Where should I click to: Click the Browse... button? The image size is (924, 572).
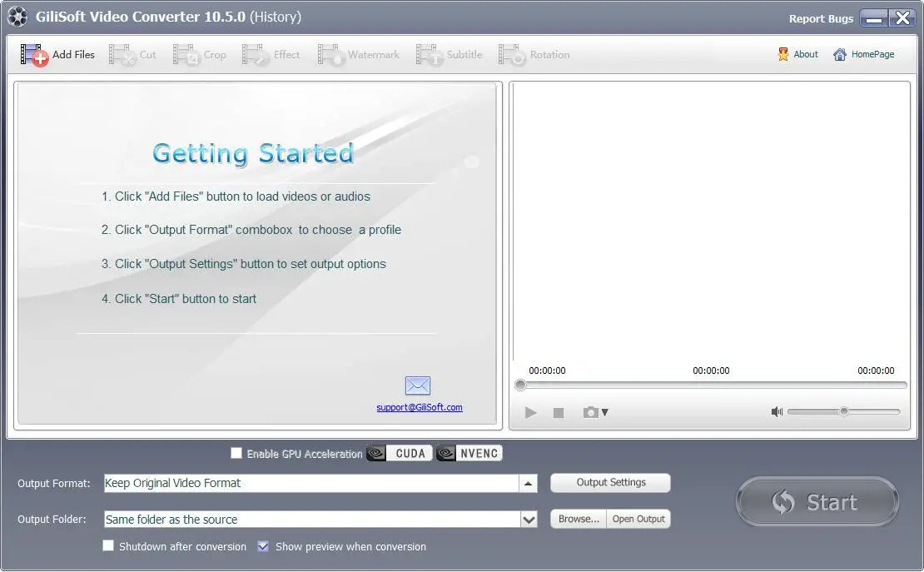click(578, 519)
